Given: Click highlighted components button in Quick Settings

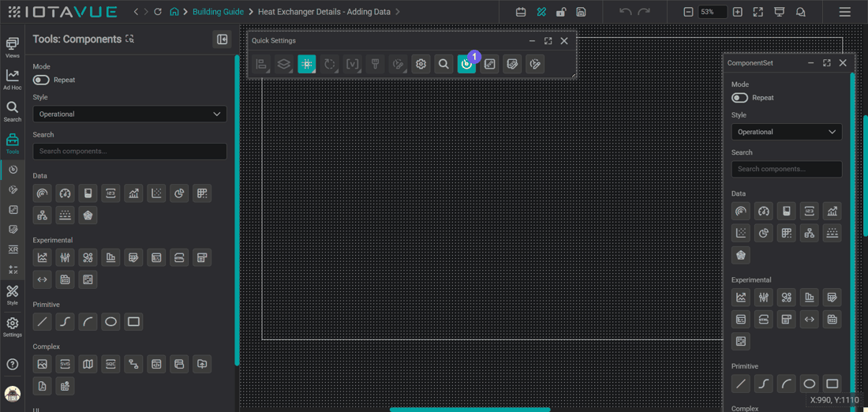Looking at the screenshot, I should pyautogui.click(x=466, y=64).
